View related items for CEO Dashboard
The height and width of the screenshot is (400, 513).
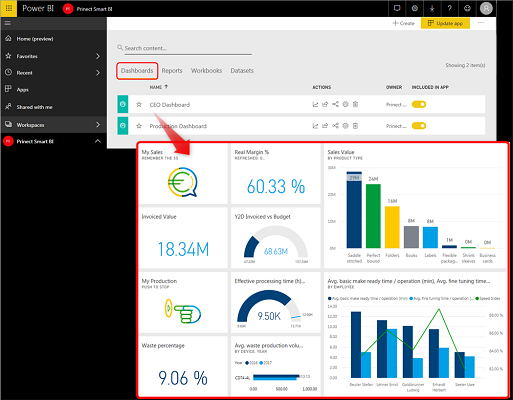coord(335,104)
